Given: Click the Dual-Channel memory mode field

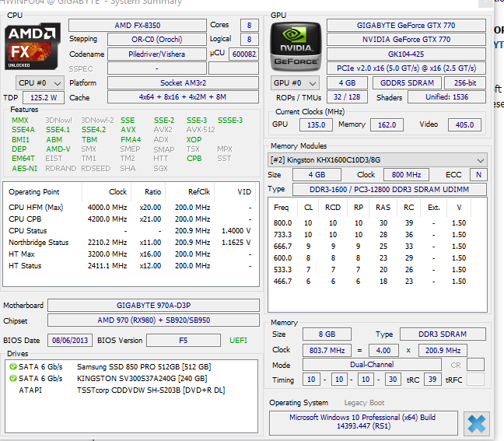Looking at the screenshot, I should tap(372, 365).
